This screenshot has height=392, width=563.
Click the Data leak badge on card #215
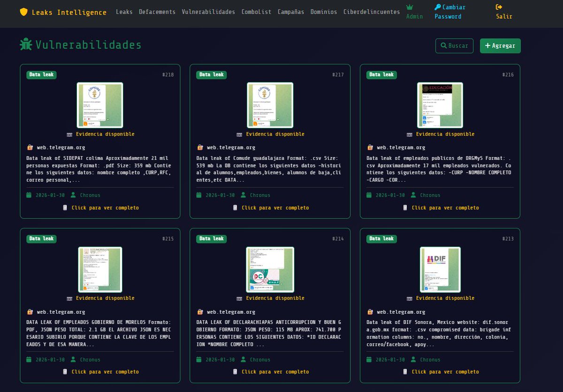coord(41,239)
